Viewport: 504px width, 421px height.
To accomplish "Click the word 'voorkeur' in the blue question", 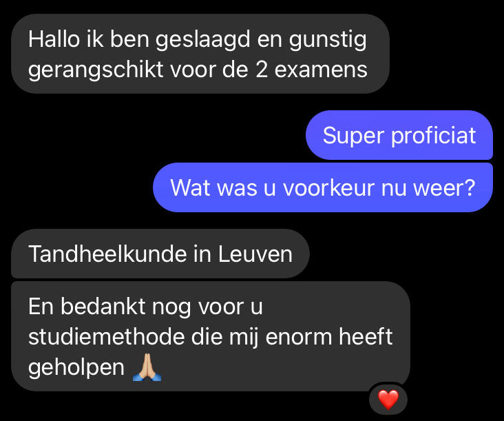I will pyautogui.click(x=328, y=188).
